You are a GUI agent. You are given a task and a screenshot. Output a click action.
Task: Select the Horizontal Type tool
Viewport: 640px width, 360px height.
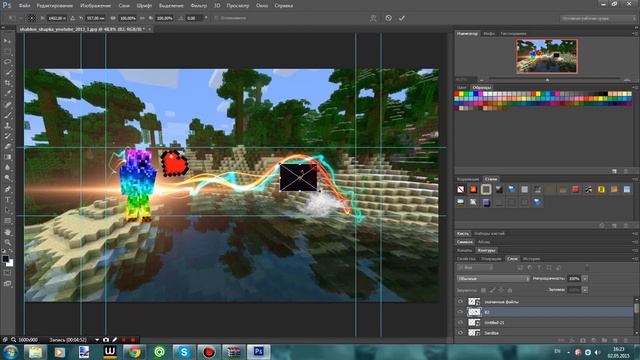tap(7, 200)
